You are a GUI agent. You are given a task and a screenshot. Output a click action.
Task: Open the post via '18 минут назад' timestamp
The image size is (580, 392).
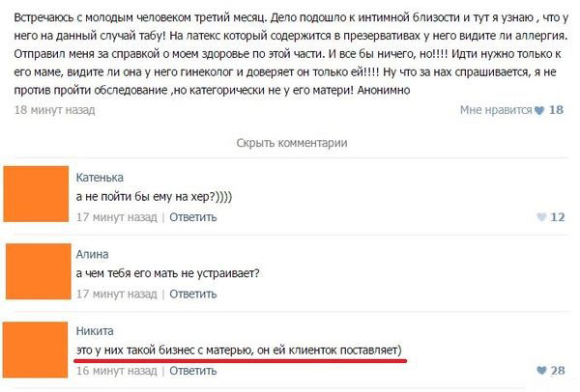click(x=55, y=111)
